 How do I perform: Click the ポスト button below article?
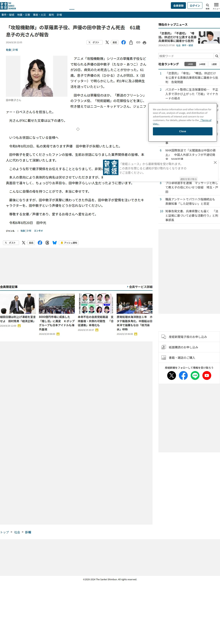pos(11,243)
